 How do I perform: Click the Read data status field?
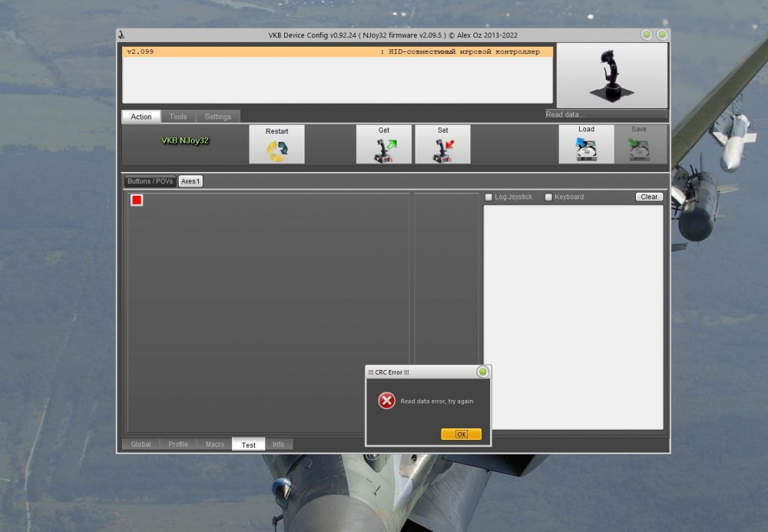[x=607, y=114]
